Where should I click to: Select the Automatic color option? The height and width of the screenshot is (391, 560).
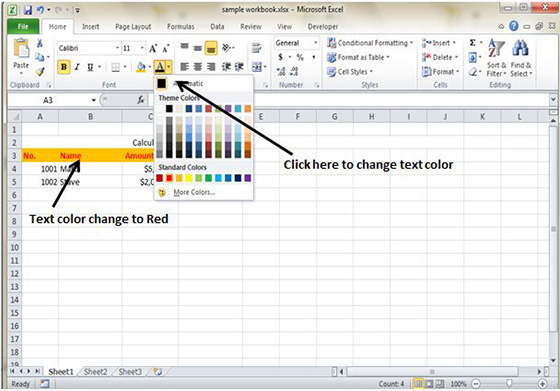coord(204,84)
